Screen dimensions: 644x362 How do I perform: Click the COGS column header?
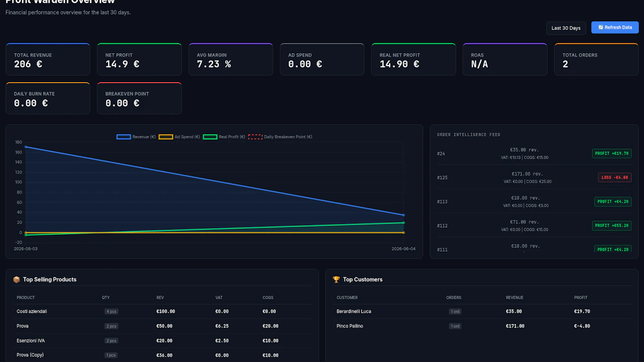[x=268, y=298]
